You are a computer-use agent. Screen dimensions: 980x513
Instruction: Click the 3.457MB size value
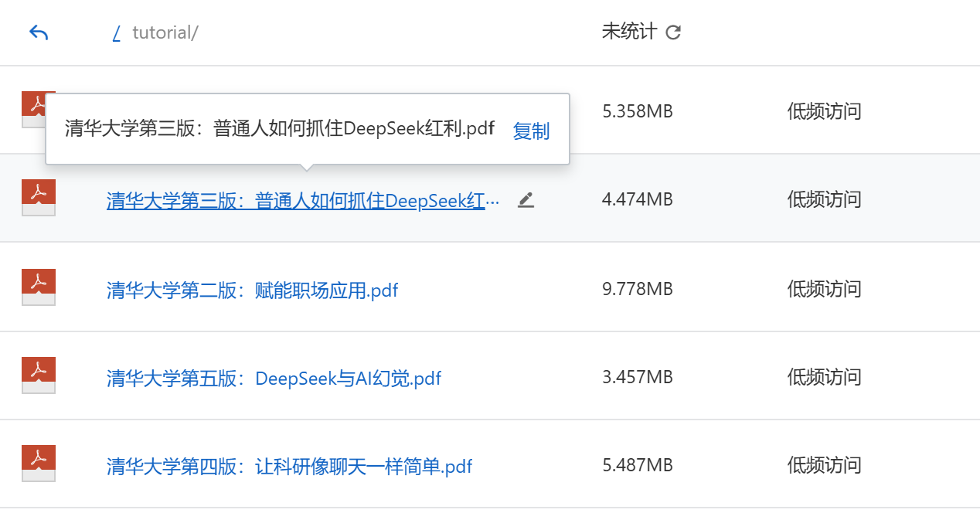[638, 377]
